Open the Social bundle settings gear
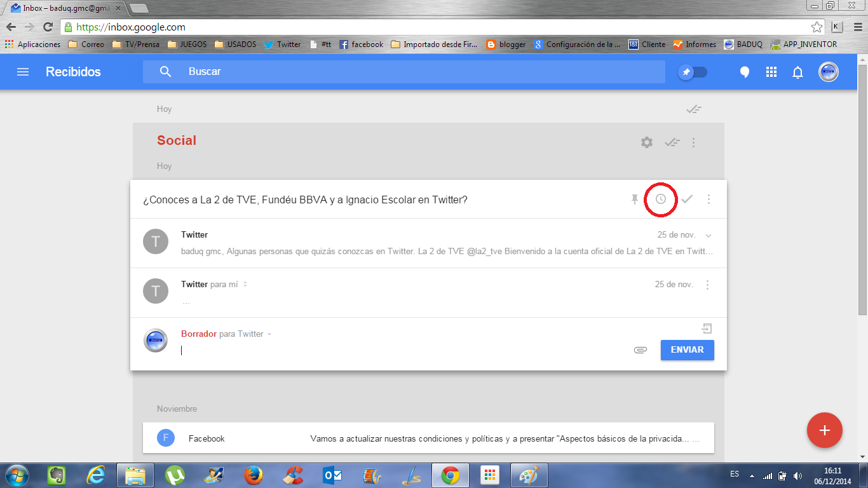 tap(647, 142)
